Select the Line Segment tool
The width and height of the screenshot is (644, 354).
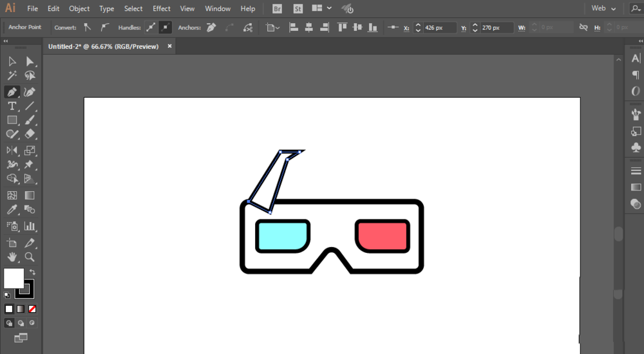click(x=30, y=106)
